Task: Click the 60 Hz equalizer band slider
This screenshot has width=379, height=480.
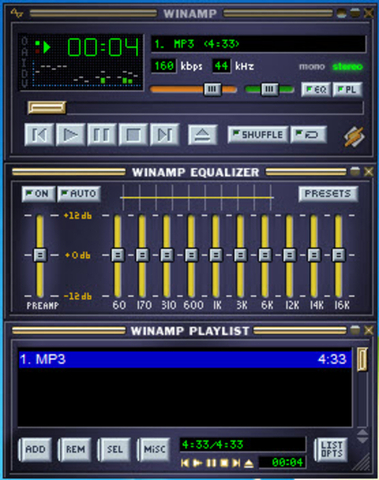Action: [x=118, y=255]
